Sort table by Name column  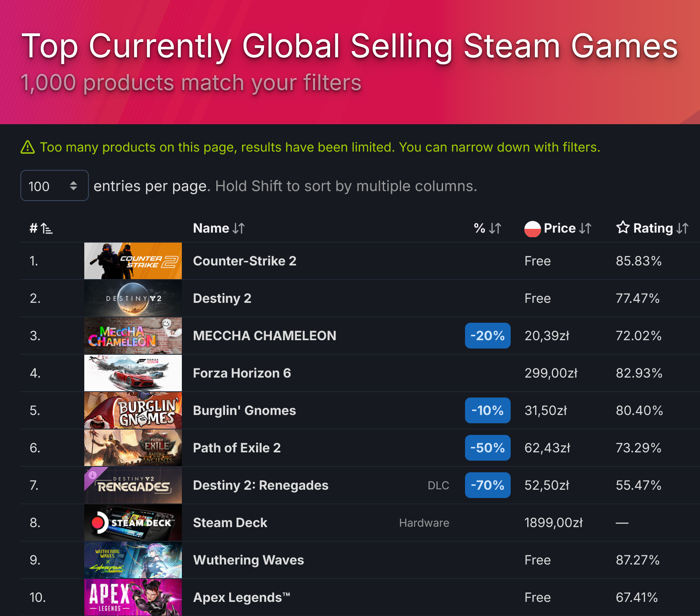[x=219, y=228]
